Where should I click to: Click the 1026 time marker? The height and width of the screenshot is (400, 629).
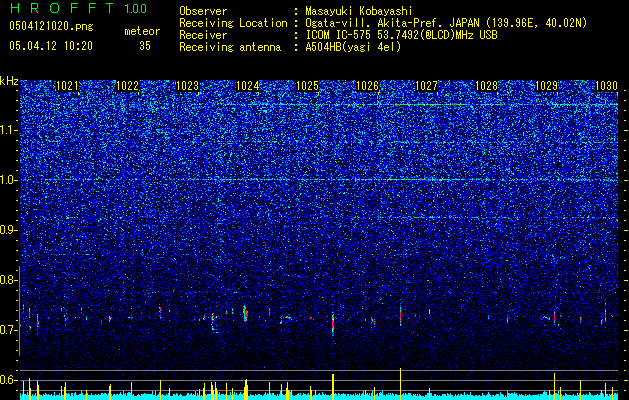(367, 86)
